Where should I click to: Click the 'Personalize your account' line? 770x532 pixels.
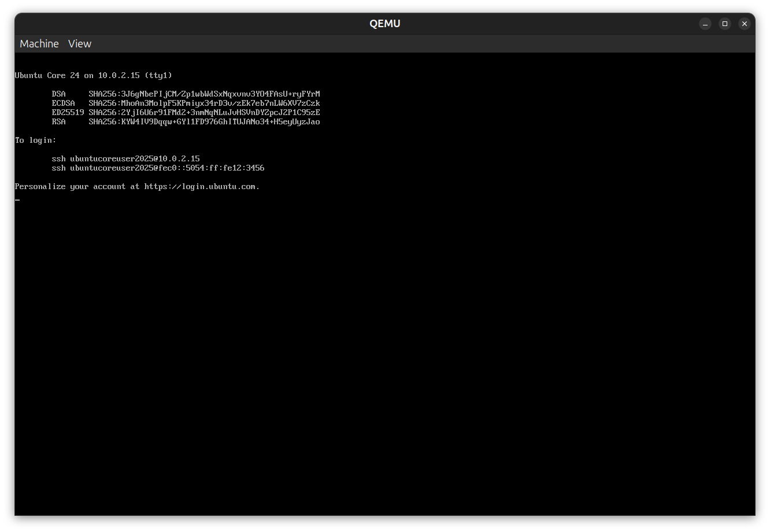pos(138,186)
